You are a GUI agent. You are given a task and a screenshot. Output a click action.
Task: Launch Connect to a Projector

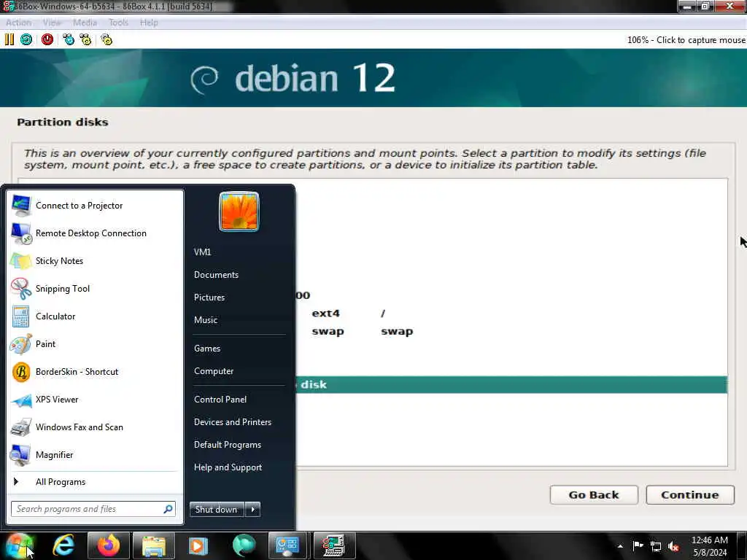(94, 206)
